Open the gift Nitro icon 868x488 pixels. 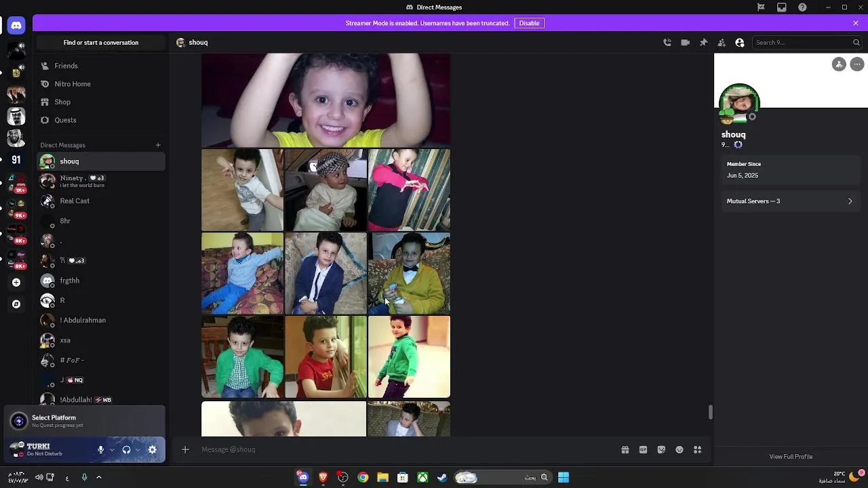coord(625,449)
